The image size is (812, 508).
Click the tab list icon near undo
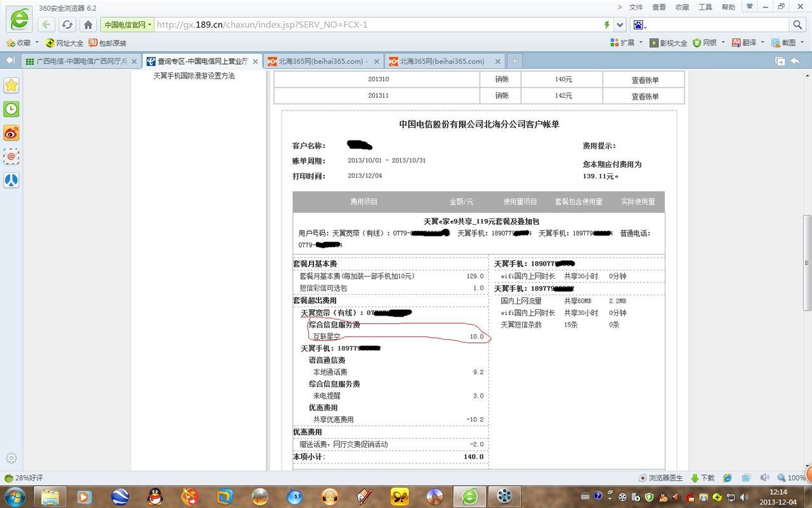(x=780, y=61)
